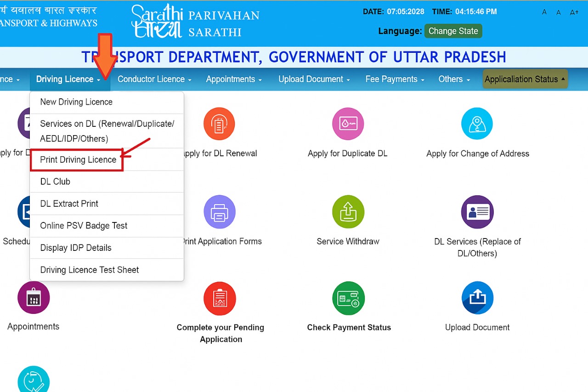Expand the Conductor Licence dropdown
This screenshot has width=588, height=392.
(152, 79)
